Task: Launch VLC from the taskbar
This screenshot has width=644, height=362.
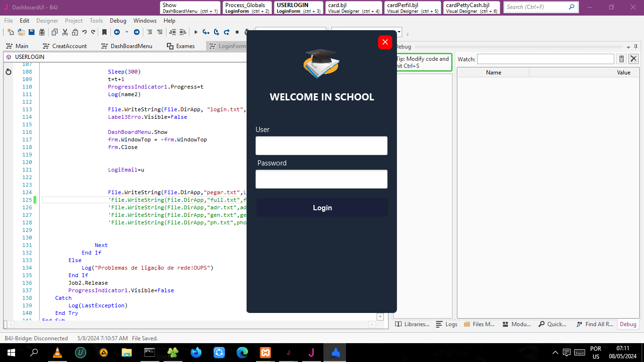Action: click(x=58, y=353)
